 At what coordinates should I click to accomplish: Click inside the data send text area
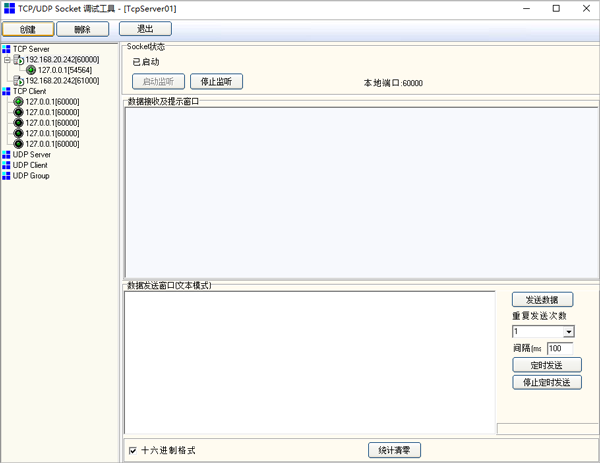pos(310,362)
